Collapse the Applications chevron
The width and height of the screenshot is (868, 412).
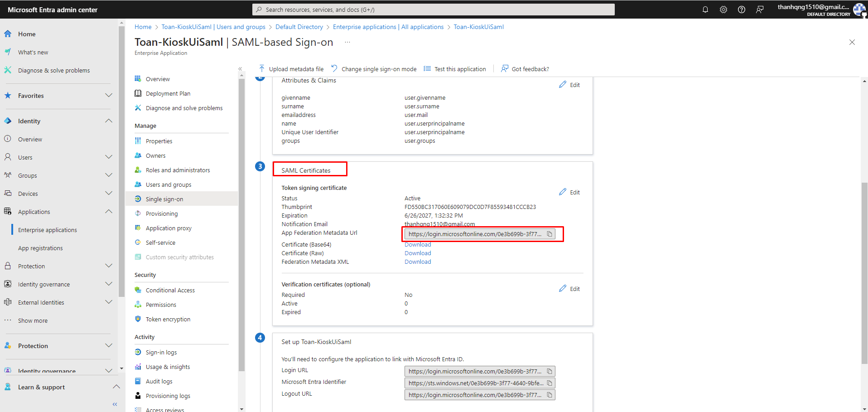[109, 212]
